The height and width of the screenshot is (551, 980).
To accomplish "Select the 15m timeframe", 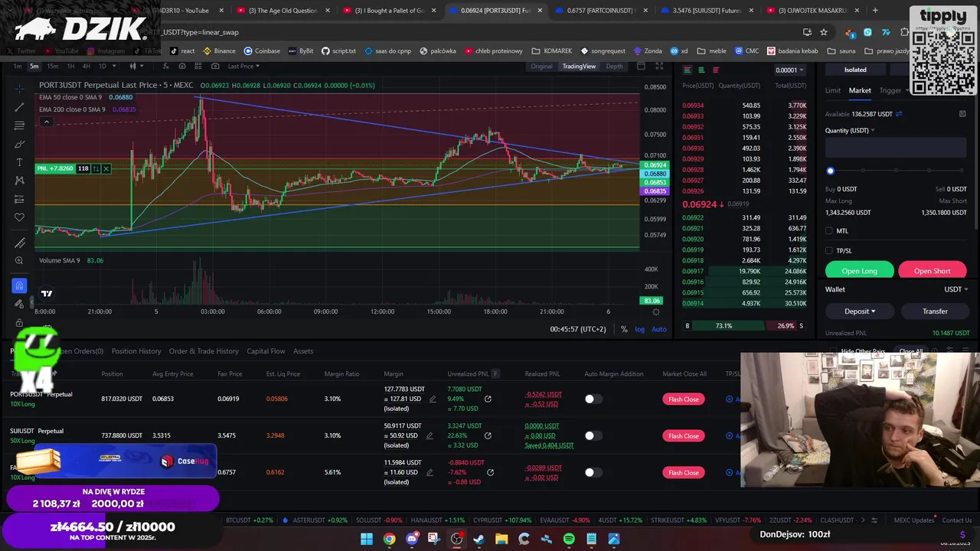I will (53, 66).
